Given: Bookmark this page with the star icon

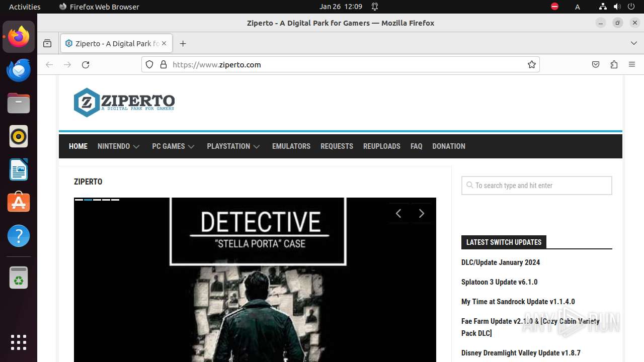Looking at the screenshot, I should tap(532, 64).
